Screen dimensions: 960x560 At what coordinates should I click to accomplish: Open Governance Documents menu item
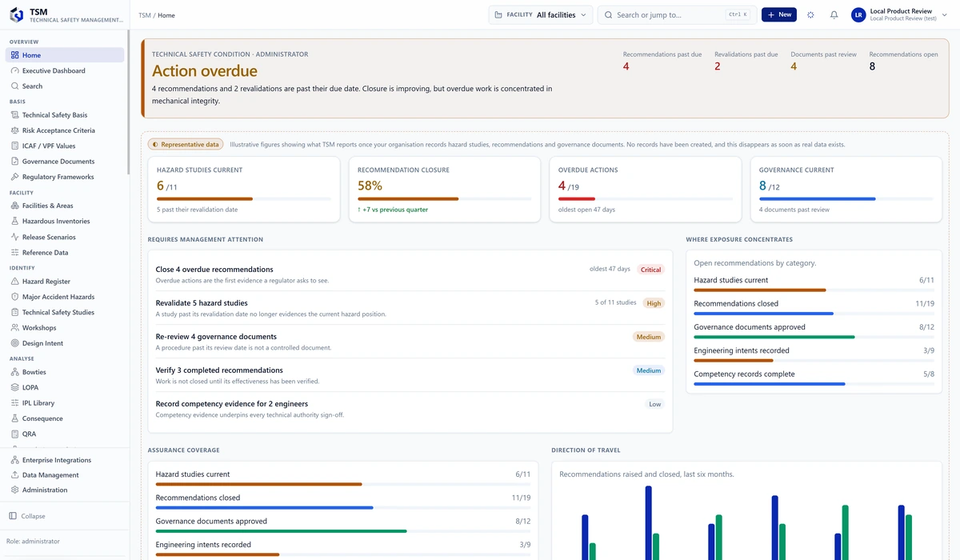coord(65,162)
